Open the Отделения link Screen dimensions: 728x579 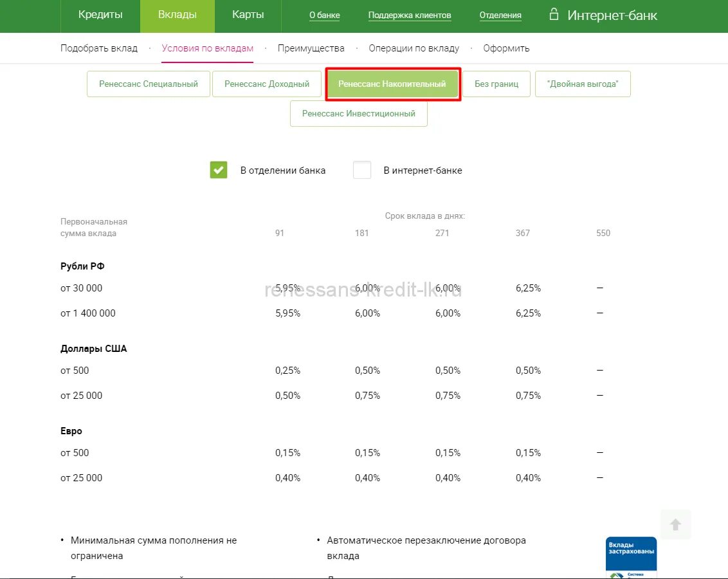(500, 15)
